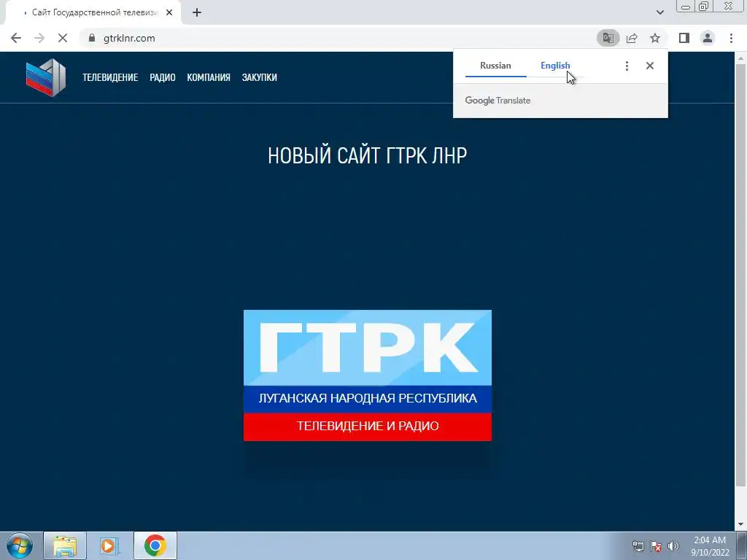Click the scrollbar down arrow

[x=741, y=524]
